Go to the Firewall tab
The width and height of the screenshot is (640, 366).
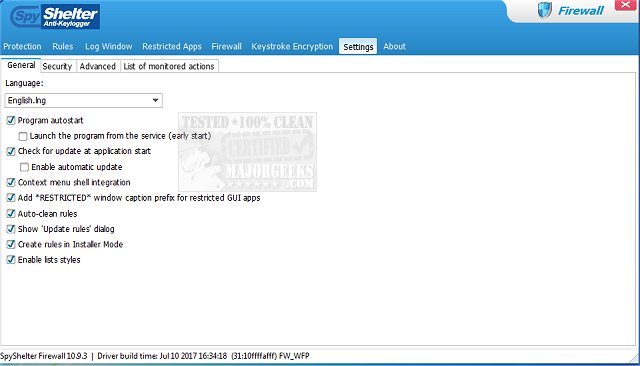[x=227, y=47]
